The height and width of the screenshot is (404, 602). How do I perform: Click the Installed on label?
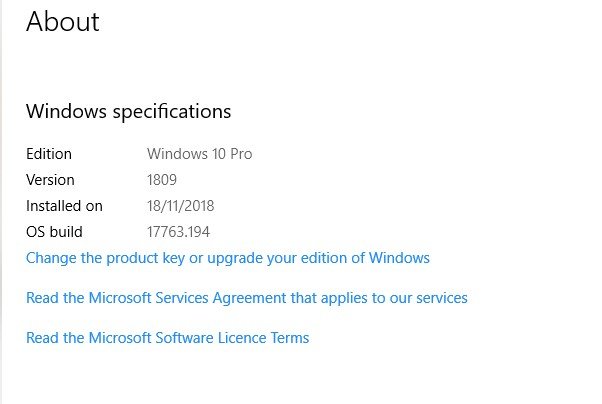[x=64, y=206]
